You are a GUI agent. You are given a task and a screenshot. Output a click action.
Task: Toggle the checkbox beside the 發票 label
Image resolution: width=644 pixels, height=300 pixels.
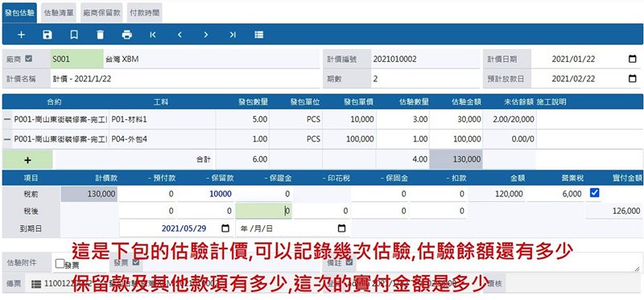135,262
